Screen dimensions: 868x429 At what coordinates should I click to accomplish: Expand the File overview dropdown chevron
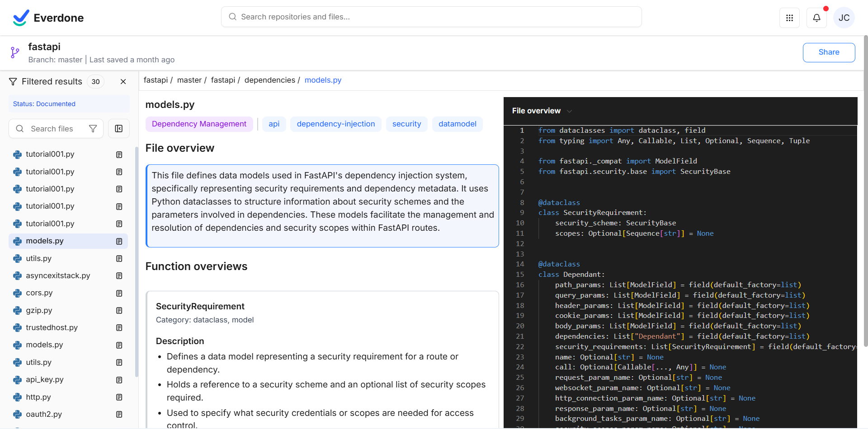[x=569, y=111]
